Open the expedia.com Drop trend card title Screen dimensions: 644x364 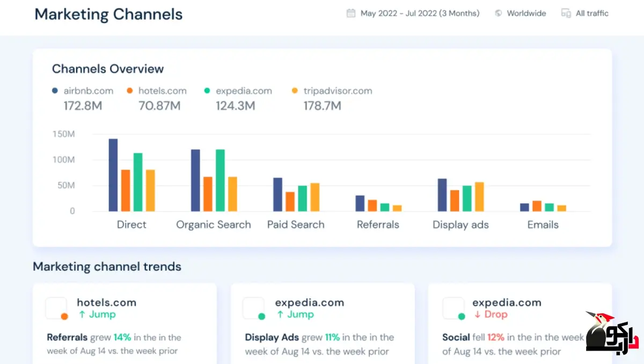pyautogui.click(x=508, y=302)
